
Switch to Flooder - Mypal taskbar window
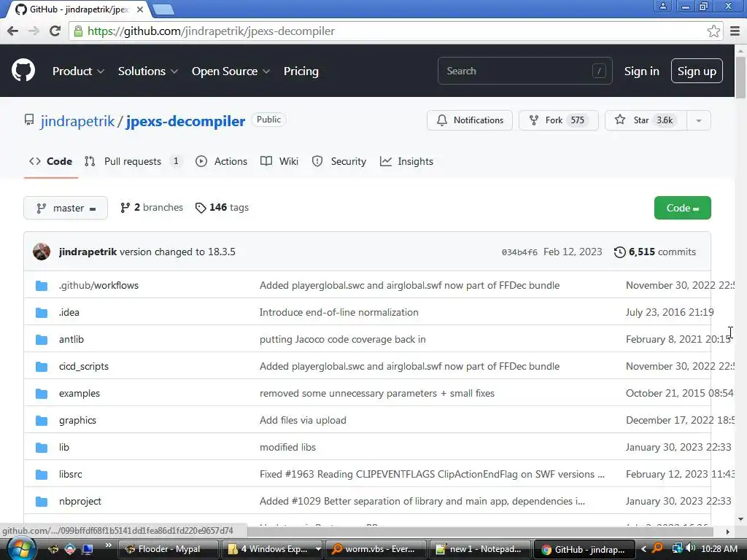[x=169, y=549]
